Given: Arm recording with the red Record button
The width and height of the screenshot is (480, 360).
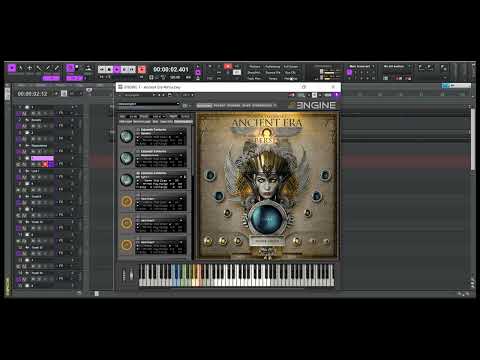Looking at the screenshot, I should [142, 69].
